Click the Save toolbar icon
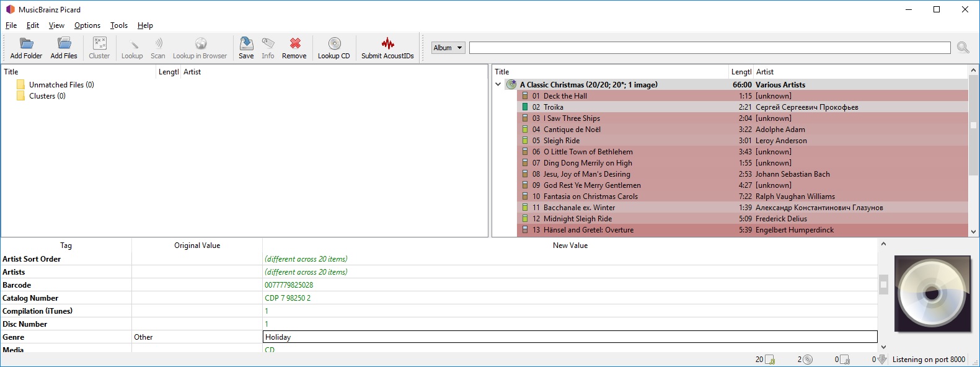The width and height of the screenshot is (980, 367). pyautogui.click(x=246, y=43)
